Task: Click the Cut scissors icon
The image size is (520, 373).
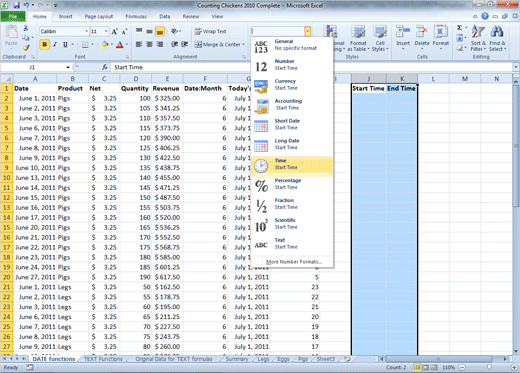Action: coord(26,28)
